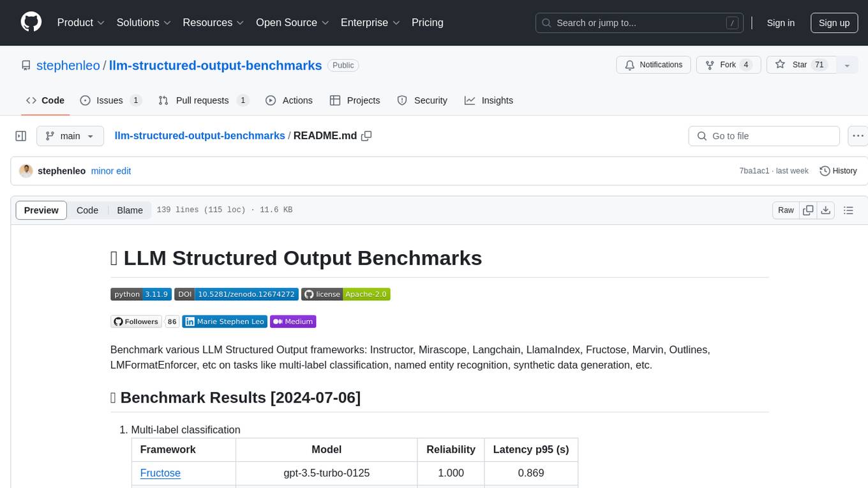Click the Latency p95 (s) column header

click(531, 450)
